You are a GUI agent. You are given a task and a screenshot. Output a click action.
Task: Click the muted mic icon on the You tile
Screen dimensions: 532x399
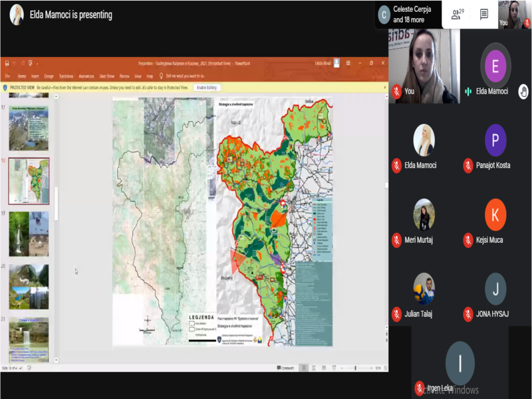[x=396, y=91]
